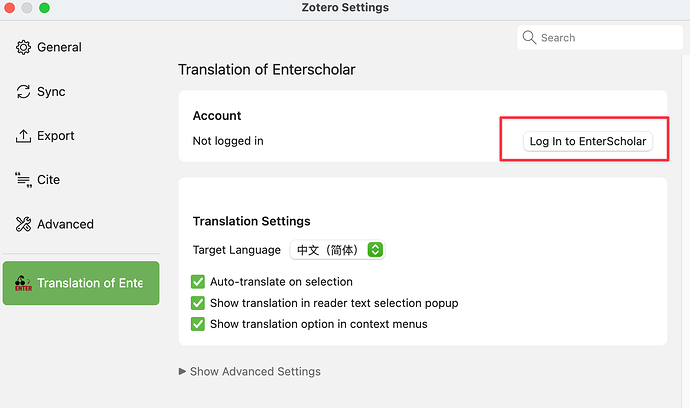Click the magnifier icon in search box
Viewport: 690px width, 408px height.
529,37
